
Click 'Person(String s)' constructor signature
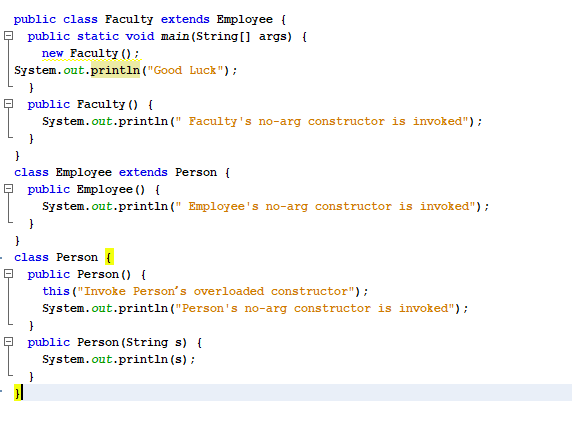click(132, 342)
